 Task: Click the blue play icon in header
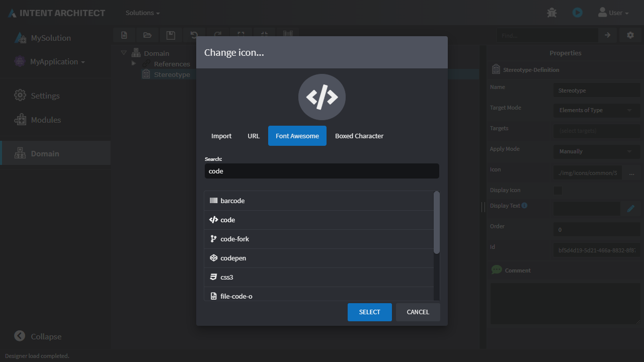click(578, 13)
